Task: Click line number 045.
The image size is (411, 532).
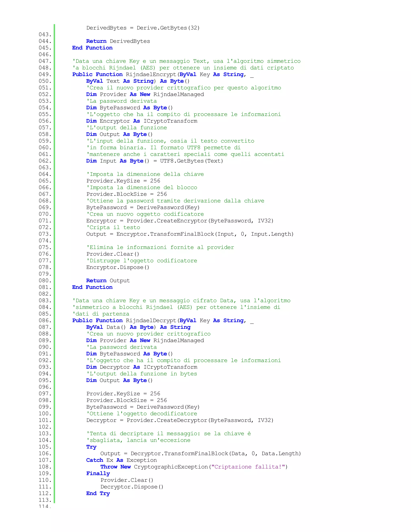Action: (x=45, y=48)
